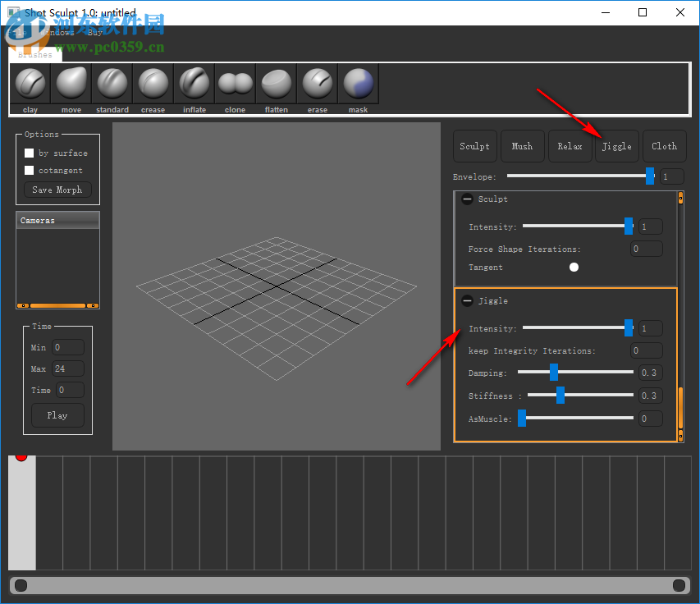This screenshot has width=700, height=604.
Task: Enable the by surface checkbox
Action: [x=30, y=153]
